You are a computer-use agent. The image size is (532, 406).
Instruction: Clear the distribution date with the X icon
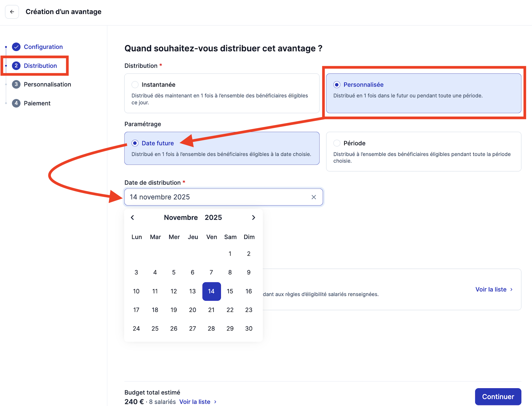pos(313,197)
